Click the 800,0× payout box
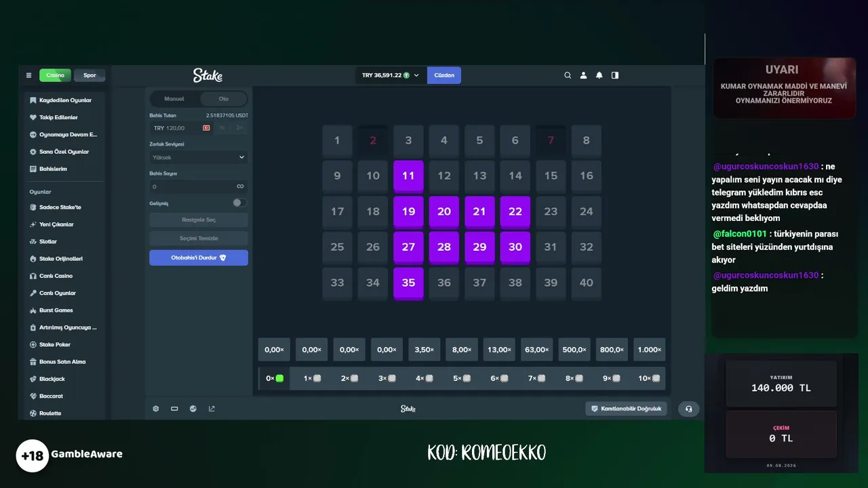This screenshot has height=488, width=868. pyautogui.click(x=612, y=350)
